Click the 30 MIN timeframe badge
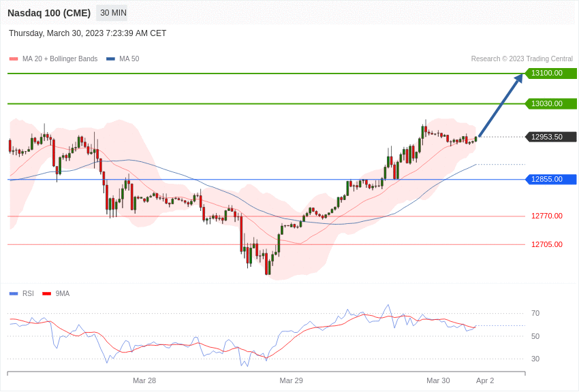 (112, 13)
